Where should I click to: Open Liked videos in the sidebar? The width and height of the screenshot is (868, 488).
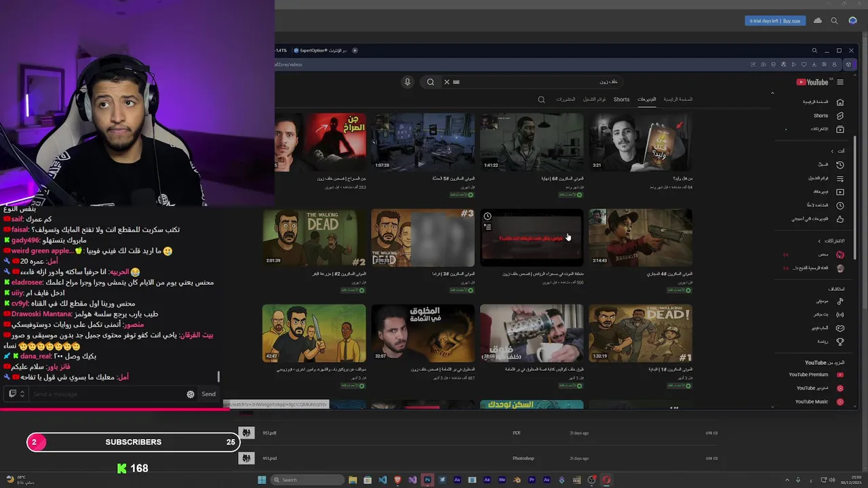pos(816,219)
